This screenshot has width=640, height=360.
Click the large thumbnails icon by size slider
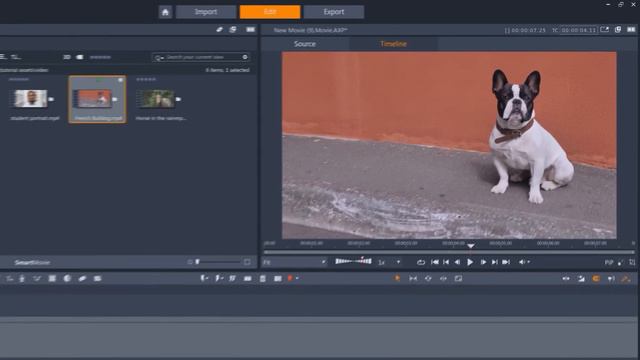247,262
